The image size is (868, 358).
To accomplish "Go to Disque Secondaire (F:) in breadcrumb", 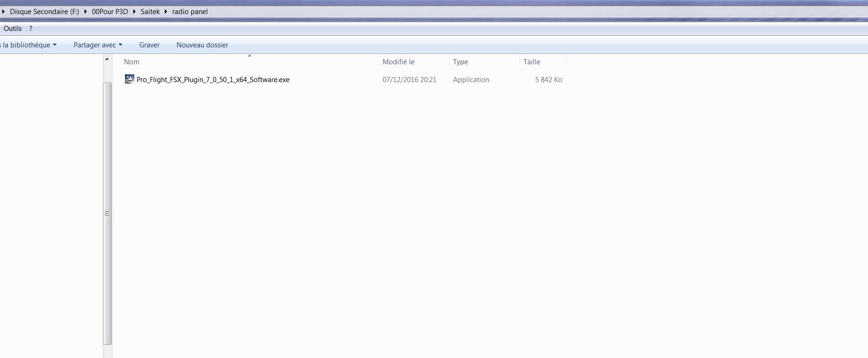I will [45, 12].
